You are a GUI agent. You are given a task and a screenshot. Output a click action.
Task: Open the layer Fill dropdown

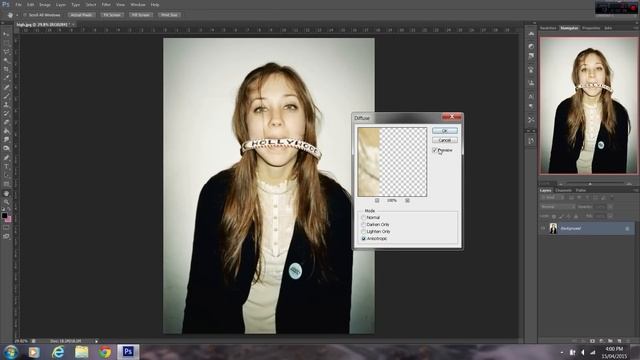point(609,216)
